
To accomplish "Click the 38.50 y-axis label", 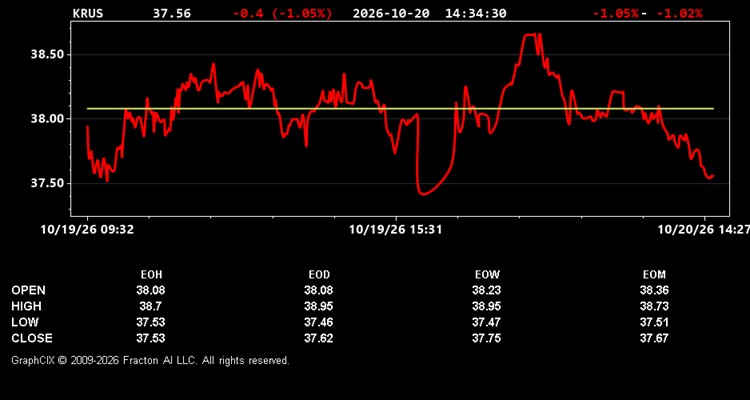I will (47, 55).
